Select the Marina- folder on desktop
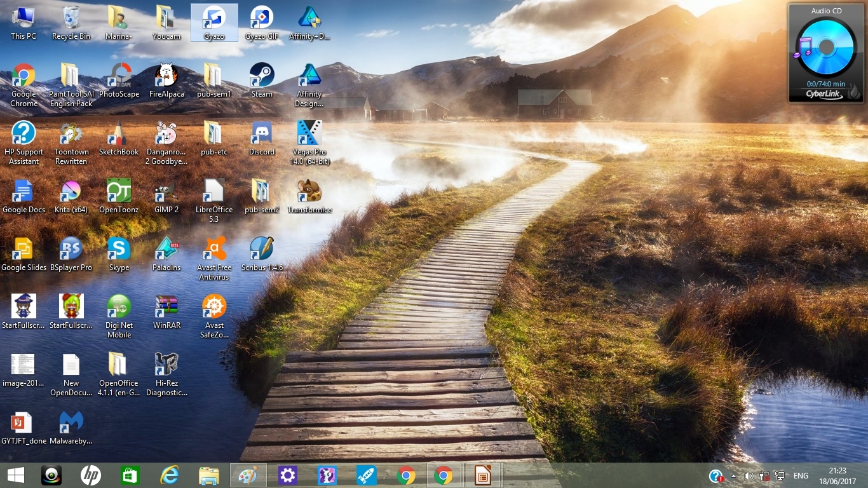The image size is (868, 488). pyautogui.click(x=119, y=23)
